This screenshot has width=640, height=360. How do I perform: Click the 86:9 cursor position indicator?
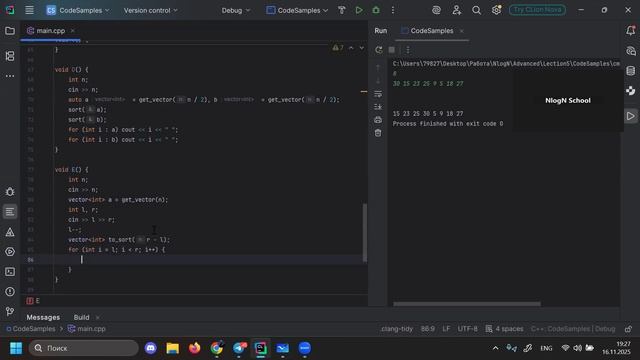click(428, 329)
